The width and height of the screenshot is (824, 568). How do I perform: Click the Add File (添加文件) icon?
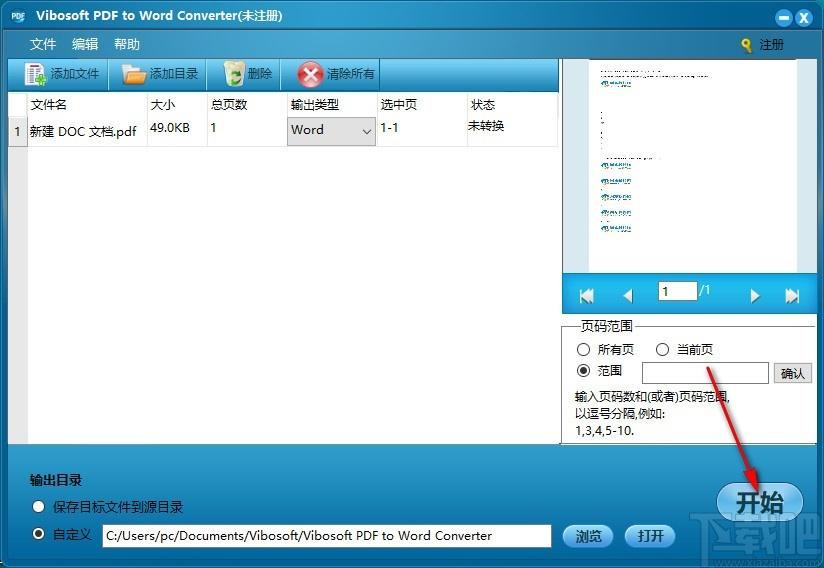click(x=35, y=74)
